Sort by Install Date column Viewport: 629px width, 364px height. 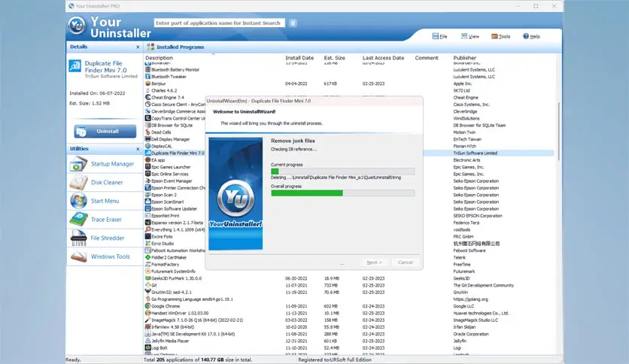299,58
